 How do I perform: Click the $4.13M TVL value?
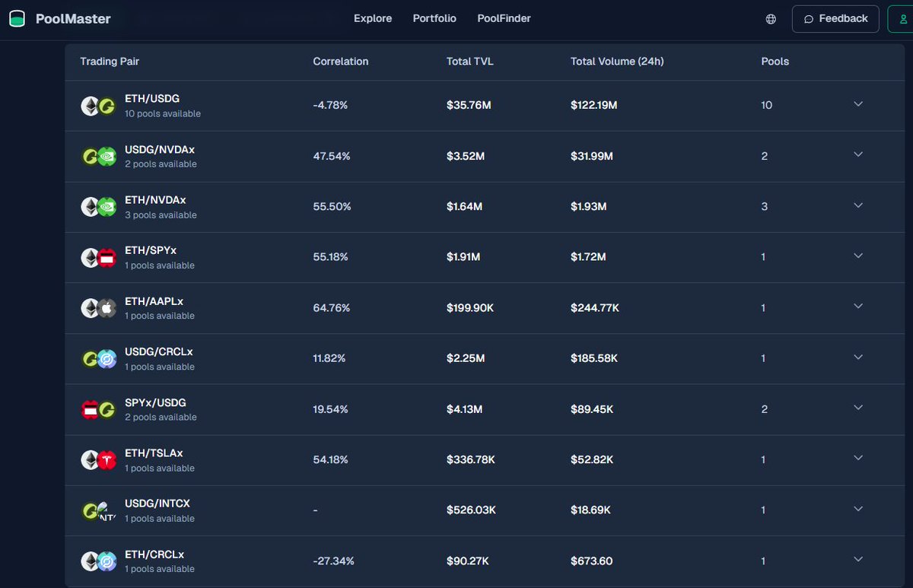pos(464,409)
